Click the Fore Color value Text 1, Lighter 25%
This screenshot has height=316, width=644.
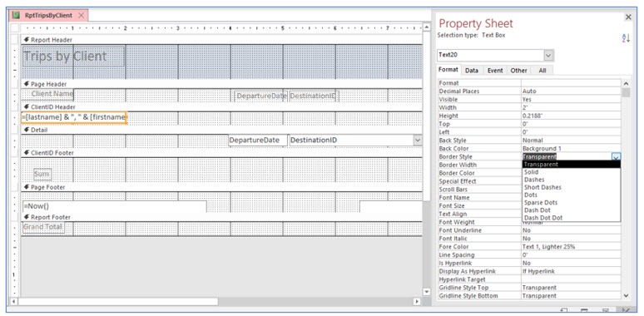[x=571, y=247]
